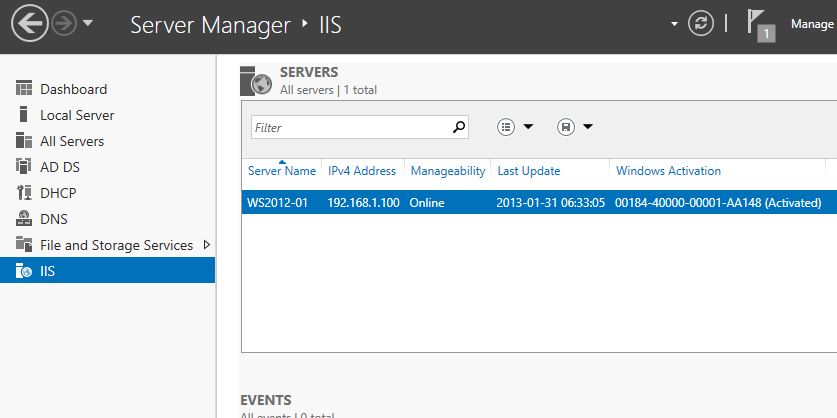Click the AD DS role icon

[x=24, y=167]
